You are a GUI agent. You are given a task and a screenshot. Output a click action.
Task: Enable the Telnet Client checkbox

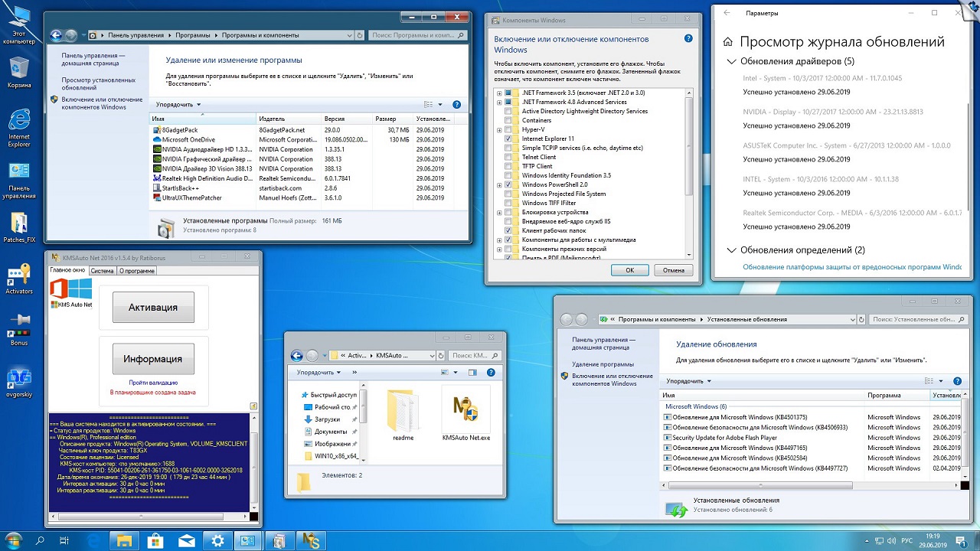coord(508,157)
